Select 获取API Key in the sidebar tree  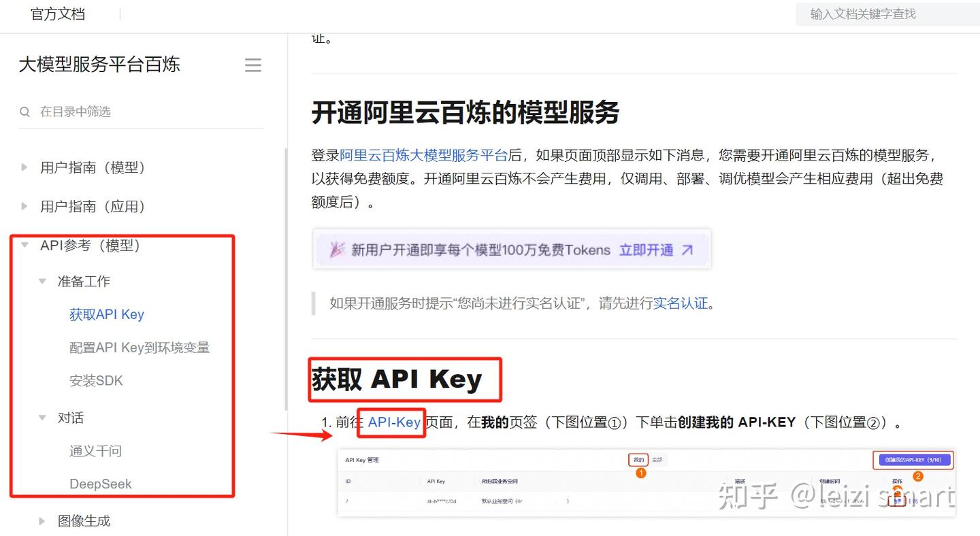coord(106,314)
